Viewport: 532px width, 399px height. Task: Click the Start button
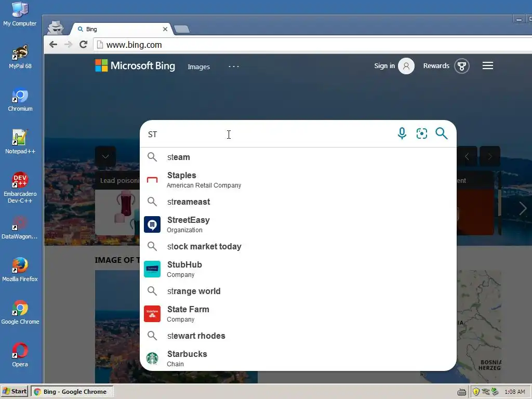pos(15,391)
